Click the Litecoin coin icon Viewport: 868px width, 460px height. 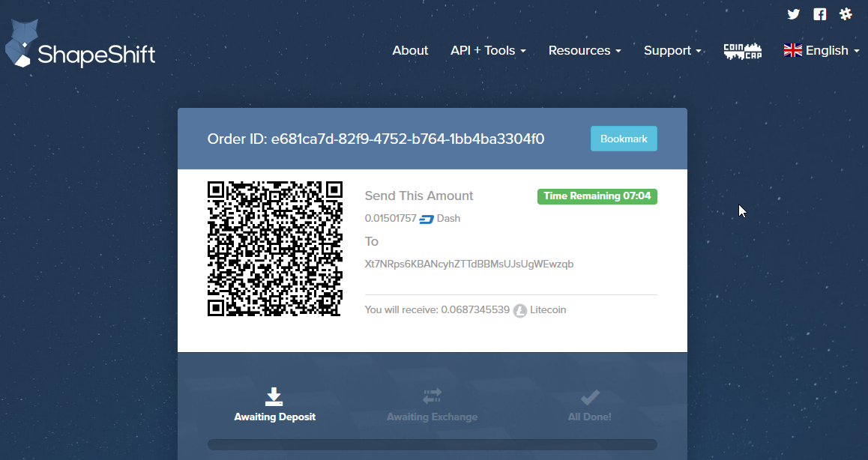click(519, 311)
